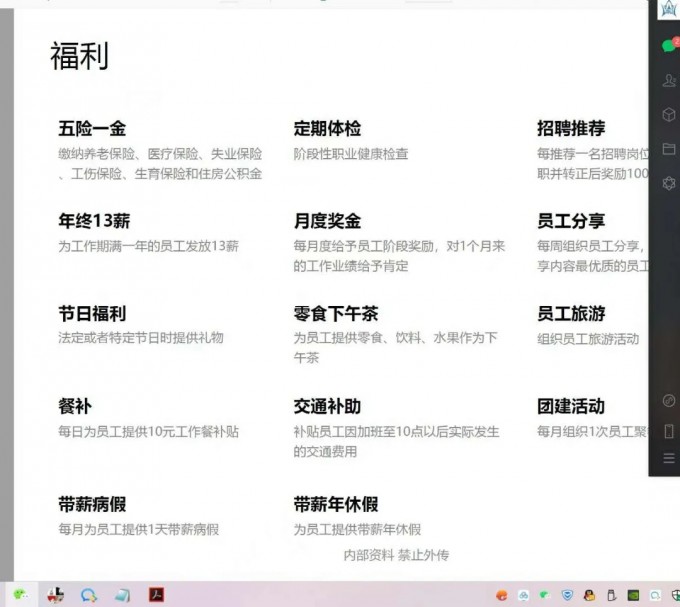Open WeChat chats icon with unread badge
680x607 pixels.
(669, 45)
